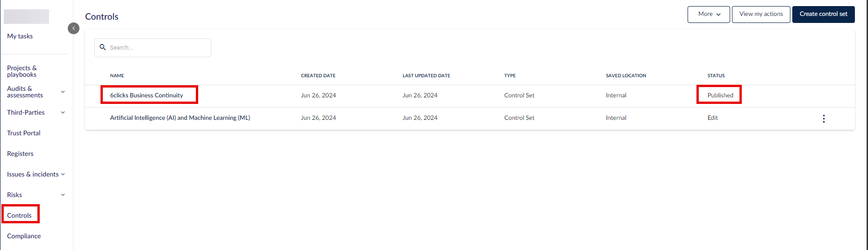This screenshot has height=250, width=868.
Task: Open Compliance section
Action: pos(24,236)
